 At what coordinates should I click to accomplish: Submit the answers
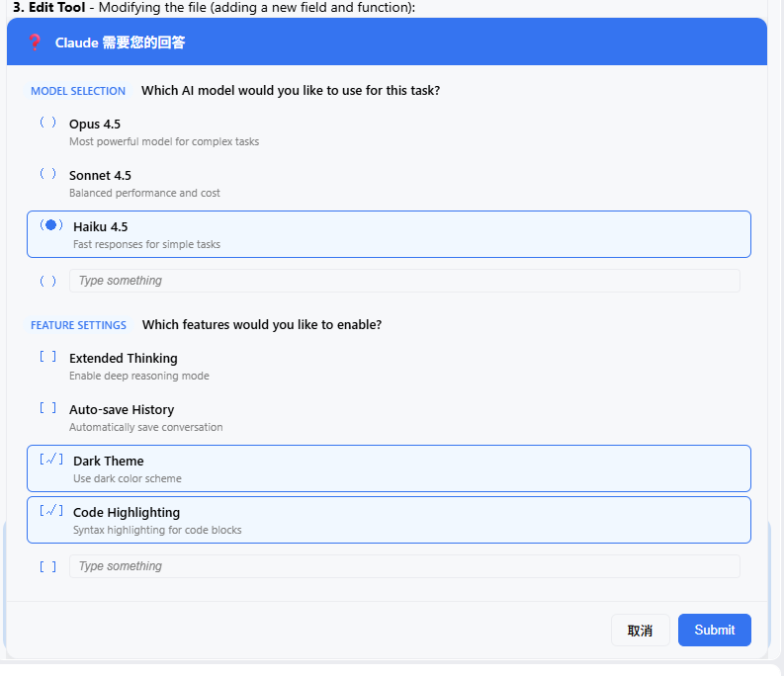pos(715,630)
